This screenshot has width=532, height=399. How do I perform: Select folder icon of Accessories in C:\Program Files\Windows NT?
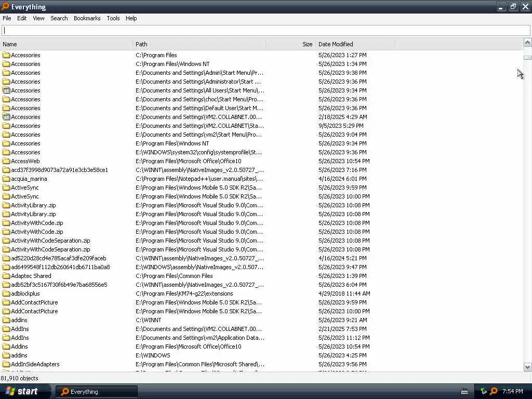pyautogui.click(x=6, y=64)
